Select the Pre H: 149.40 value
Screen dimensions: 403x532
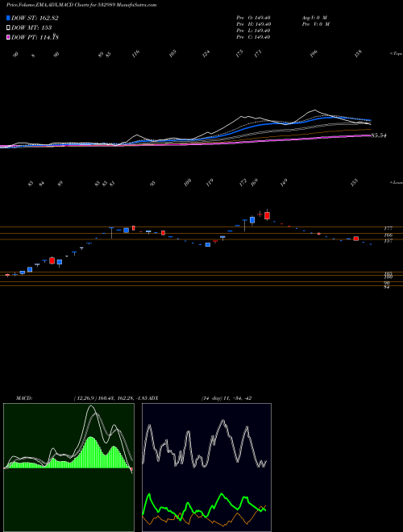click(253, 24)
